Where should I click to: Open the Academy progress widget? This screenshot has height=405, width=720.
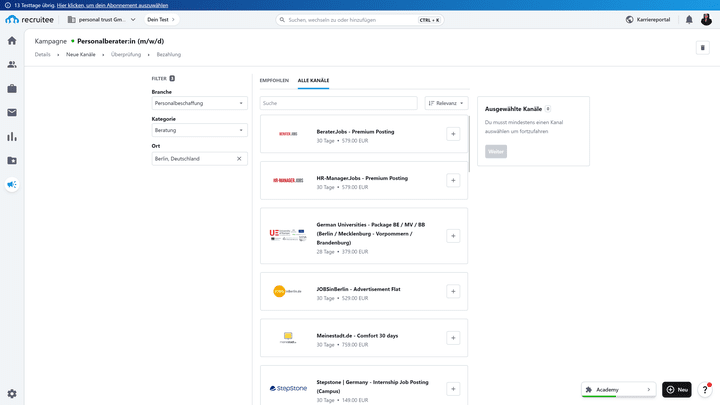pyautogui.click(x=618, y=390)
